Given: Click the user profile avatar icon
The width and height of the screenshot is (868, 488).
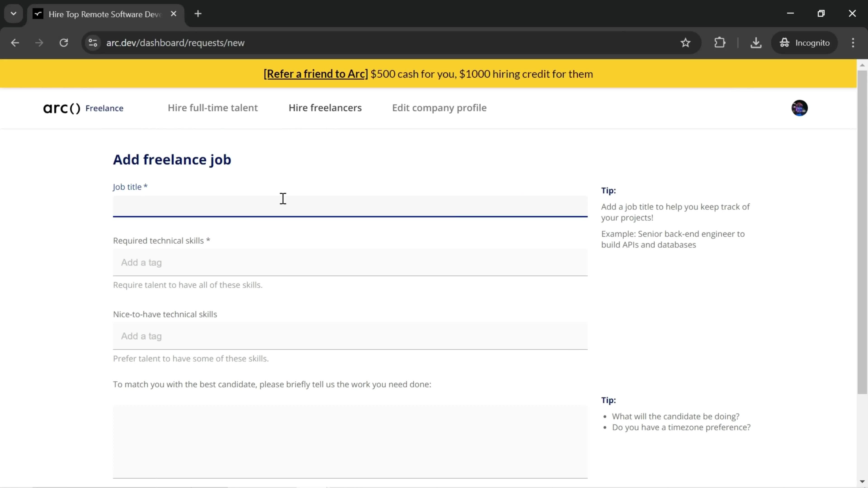Looking at the screenshot, I should coord(800,108).
